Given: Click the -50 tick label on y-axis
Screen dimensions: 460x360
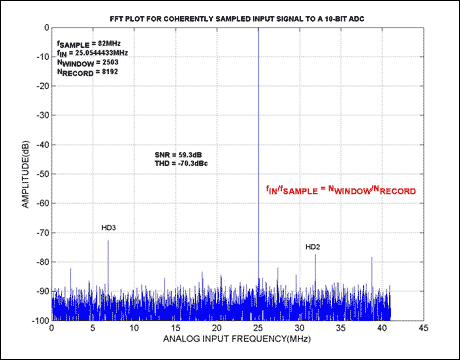Looking at the screenshot, I should [x=43, y=174].
